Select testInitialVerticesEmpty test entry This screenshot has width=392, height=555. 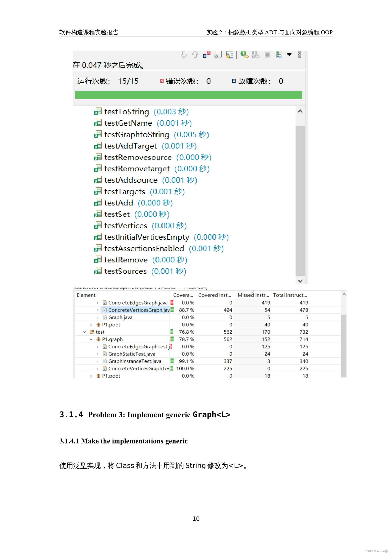(x=161, y=237)
